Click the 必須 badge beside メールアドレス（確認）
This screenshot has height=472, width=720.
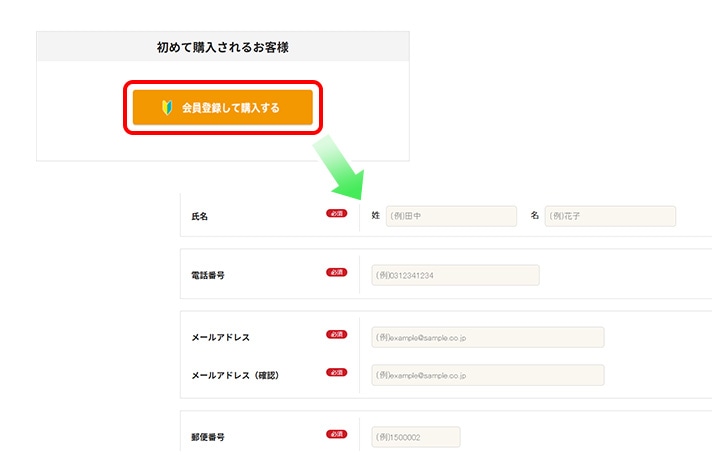337,373
